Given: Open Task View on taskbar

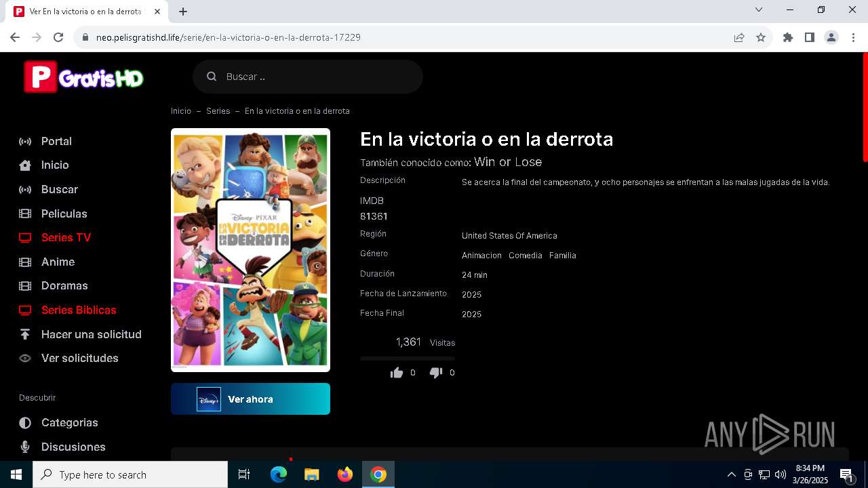Looking at the screenshot, I should [244, 474].
